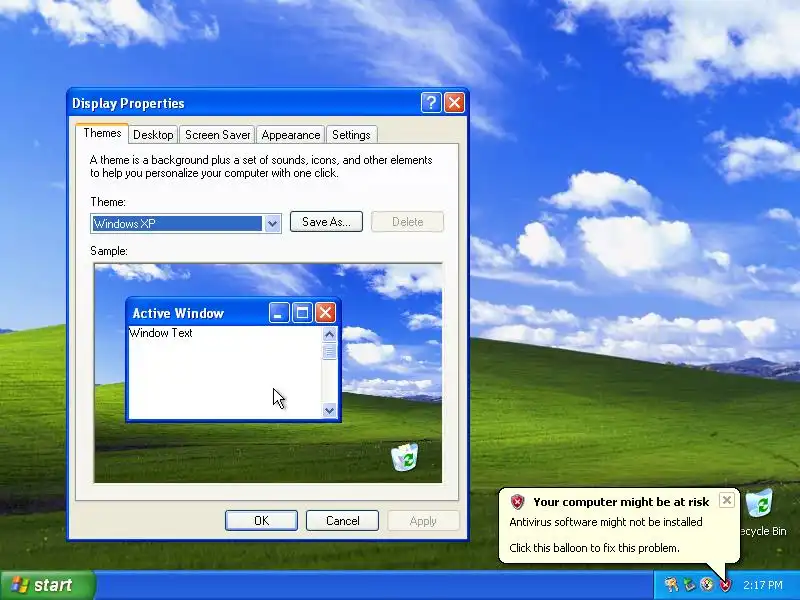Switch to the Themes tab
Viewport: 800px width, 600px height.
[102, 134]
